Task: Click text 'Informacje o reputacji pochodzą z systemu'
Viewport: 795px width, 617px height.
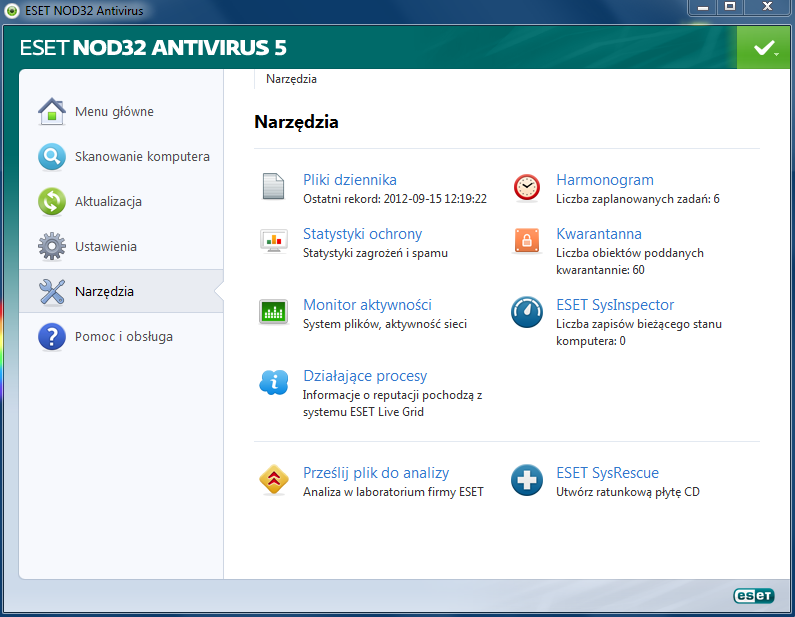Action: coord(392,404)
